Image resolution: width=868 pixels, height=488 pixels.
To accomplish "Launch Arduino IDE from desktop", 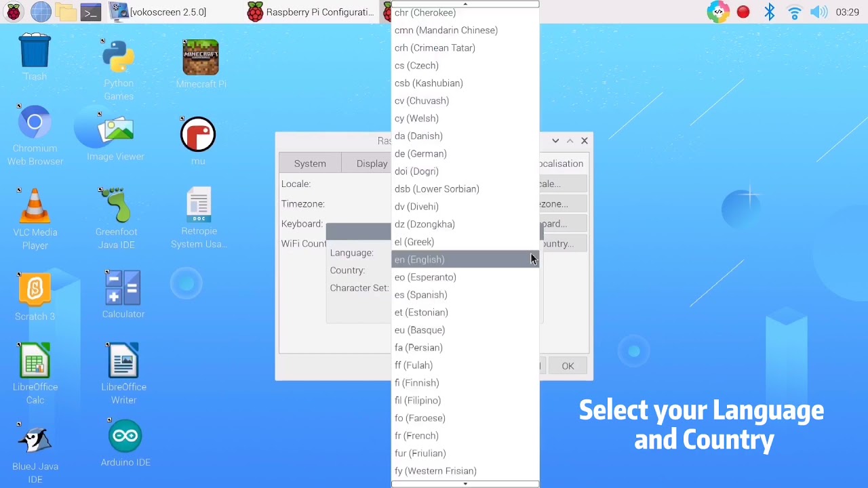I will point(125,444).
